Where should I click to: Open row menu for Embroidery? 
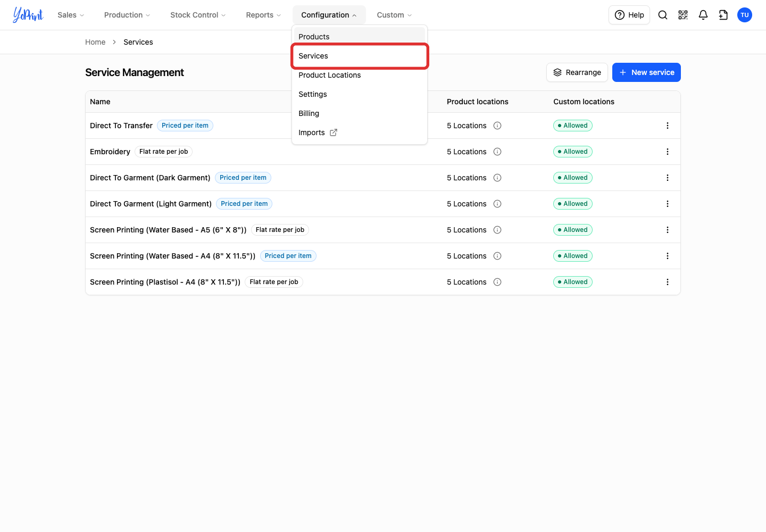[668, 152]
